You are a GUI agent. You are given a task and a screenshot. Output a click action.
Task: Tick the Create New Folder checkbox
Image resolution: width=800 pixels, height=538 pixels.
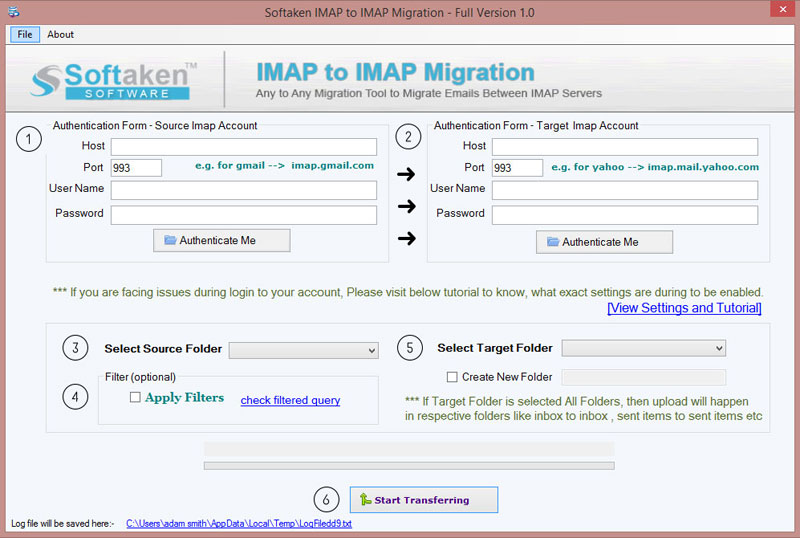[x=452, y=377]
